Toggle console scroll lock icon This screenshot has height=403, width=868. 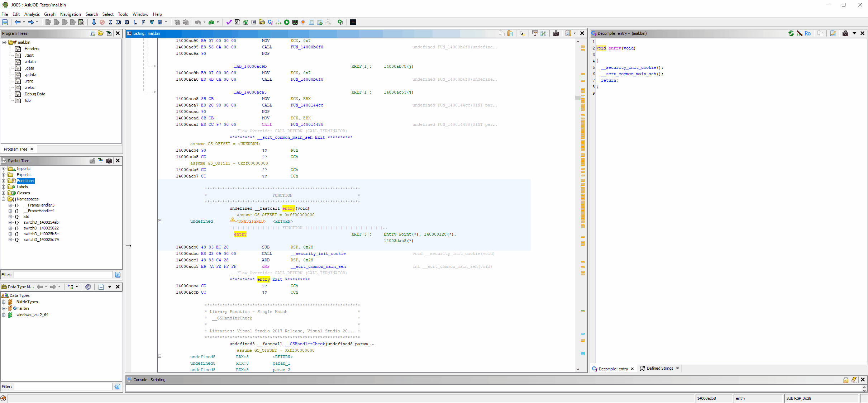[846, 380]
